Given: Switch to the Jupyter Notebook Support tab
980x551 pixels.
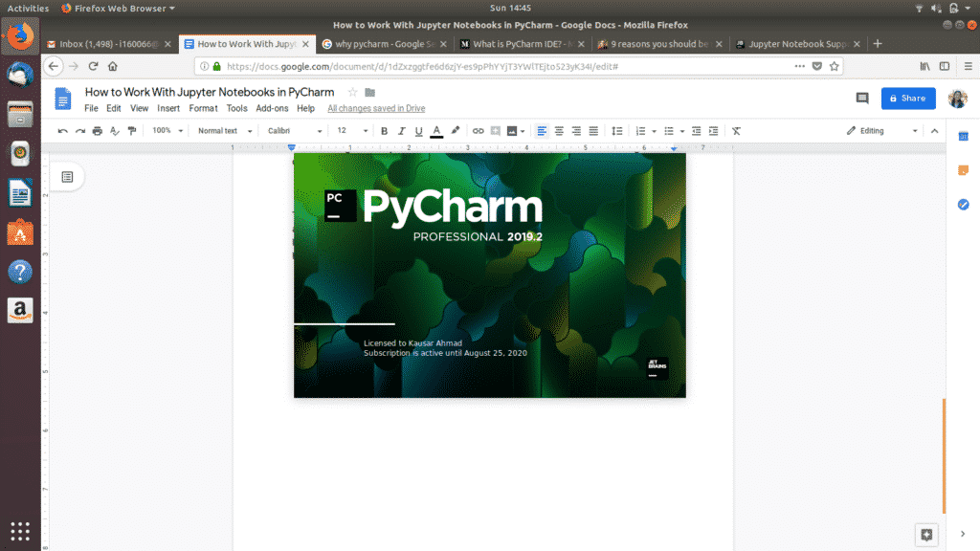Looking at the screenshot, I should [x=794, y=43].
